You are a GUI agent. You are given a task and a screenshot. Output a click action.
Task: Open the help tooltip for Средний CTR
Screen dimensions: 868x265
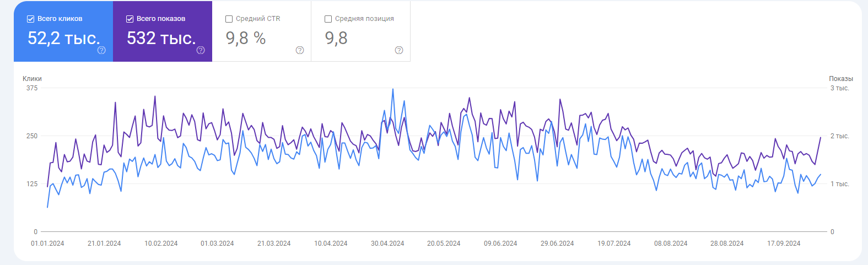tap(300, 50)
